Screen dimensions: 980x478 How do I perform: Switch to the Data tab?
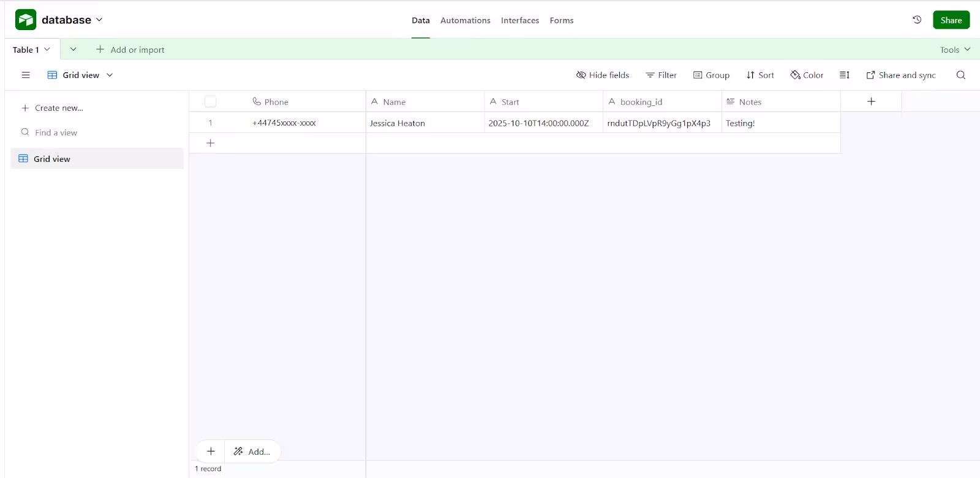(x=421, y=20)
